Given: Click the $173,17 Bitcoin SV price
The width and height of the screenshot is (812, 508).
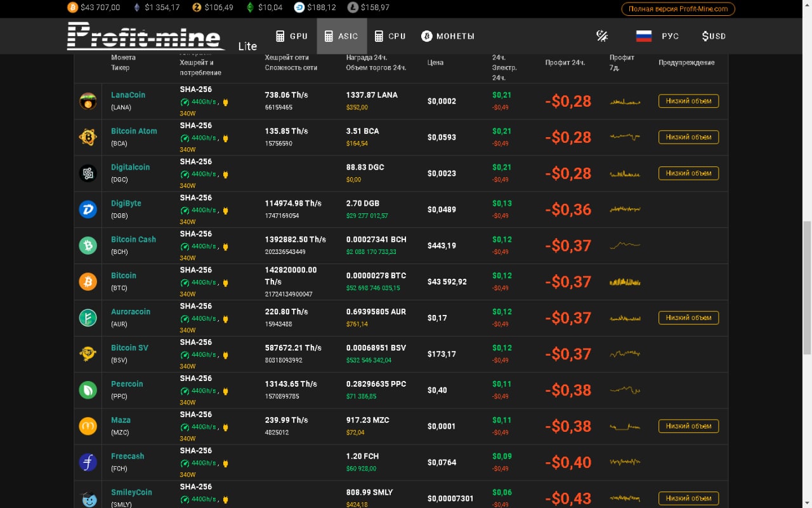Looking at the screenshot, I should coord(442,354).
